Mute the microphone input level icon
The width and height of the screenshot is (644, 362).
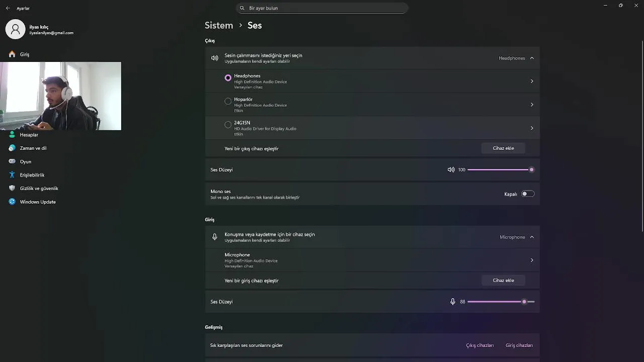pos(452,302)
